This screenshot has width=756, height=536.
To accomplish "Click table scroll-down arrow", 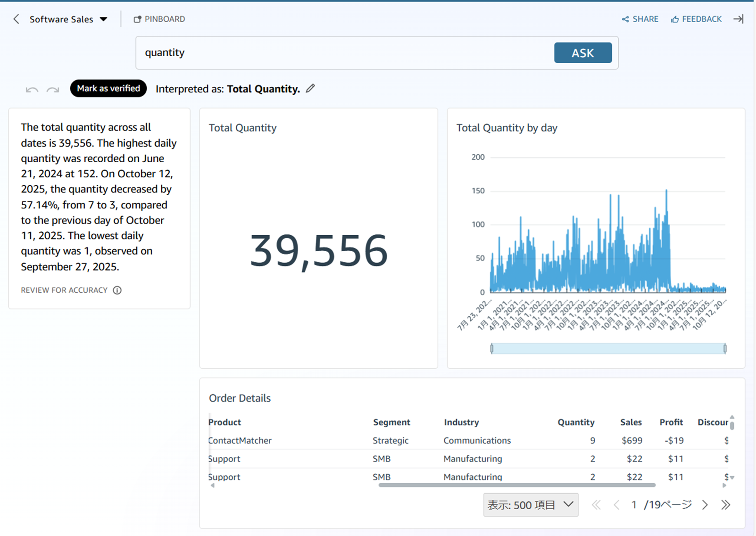I will (x=732, y=478).
